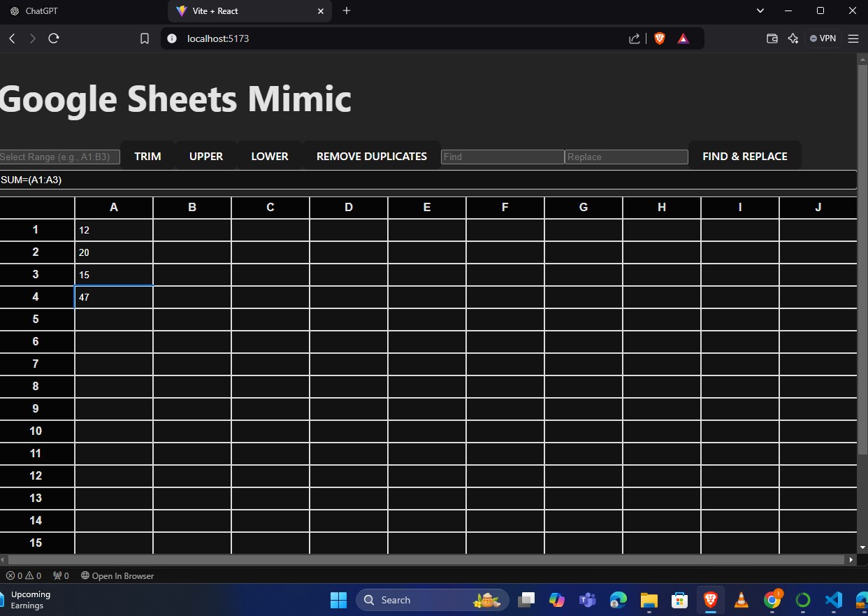Toggle Brave Shields for this site
The width and height of the screenshot is (868, 616).
[x=659, y=38]
